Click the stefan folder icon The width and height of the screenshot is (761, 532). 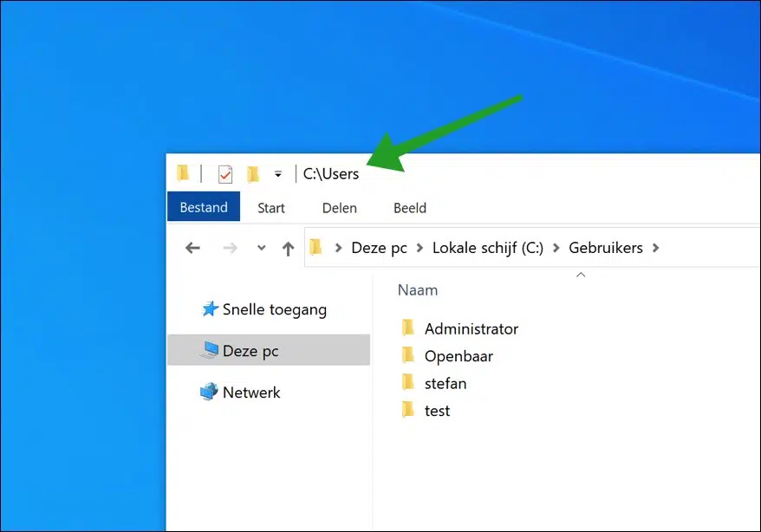(408, 382)
